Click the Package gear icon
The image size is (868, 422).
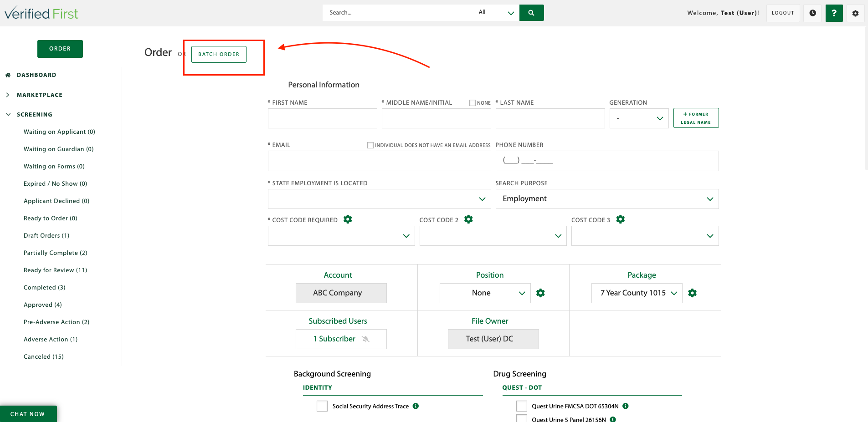pyautogui.click(x=692, y=293)
